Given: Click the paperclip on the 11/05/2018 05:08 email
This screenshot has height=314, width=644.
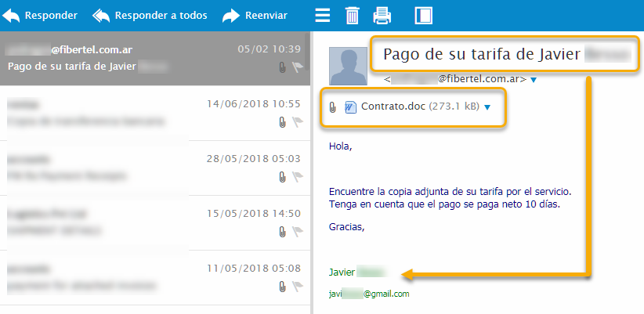Looking at the screenshot, I should [x=282, y=287].
